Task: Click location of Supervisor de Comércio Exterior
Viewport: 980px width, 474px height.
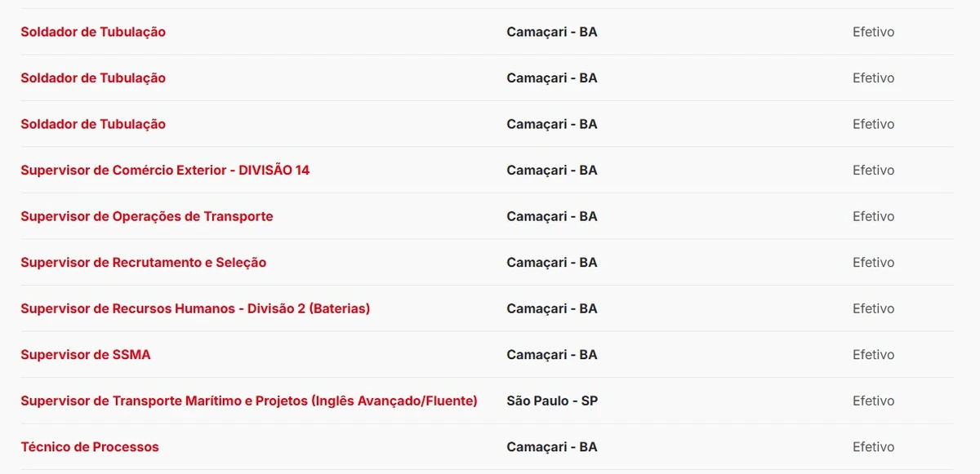Action: click(x=552, y=171)
